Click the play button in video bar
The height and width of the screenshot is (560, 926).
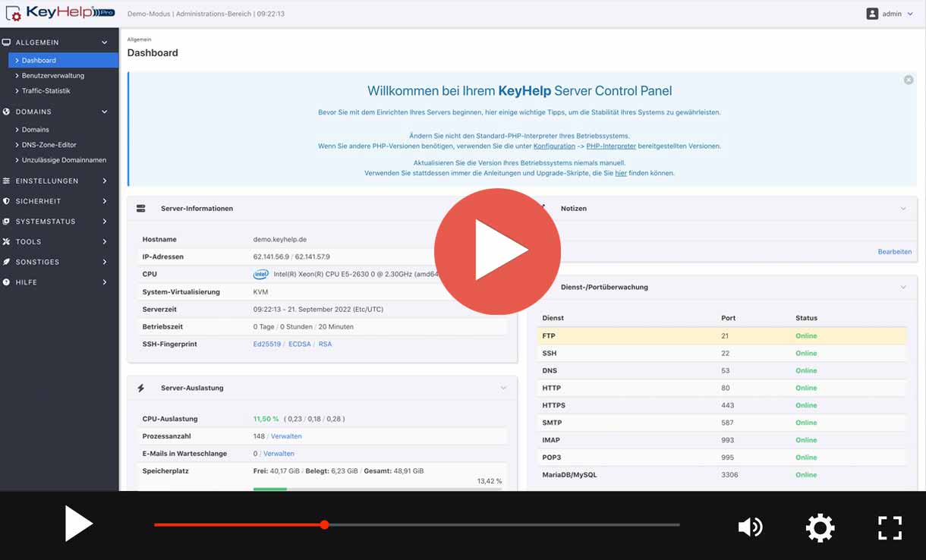coord(78,525)
